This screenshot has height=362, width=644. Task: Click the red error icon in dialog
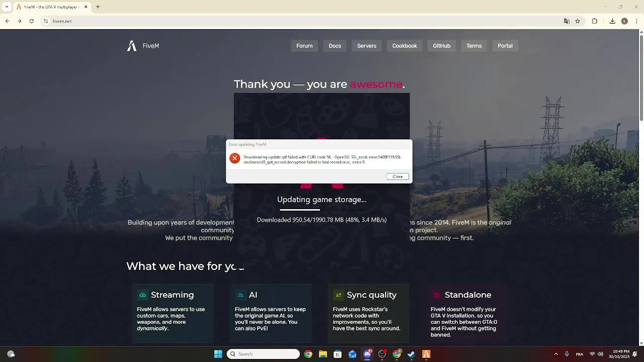pyautogui.click(x=234, y=158)
